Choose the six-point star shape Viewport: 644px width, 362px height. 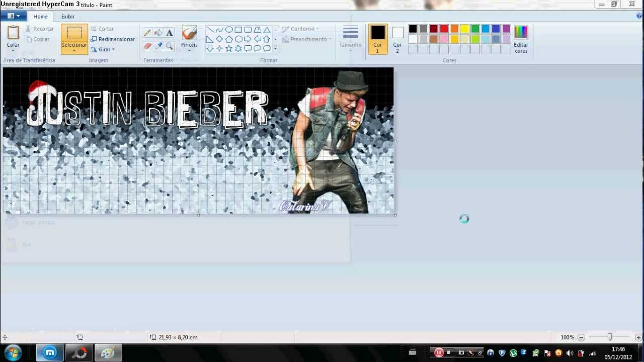[x=238, y=49]
